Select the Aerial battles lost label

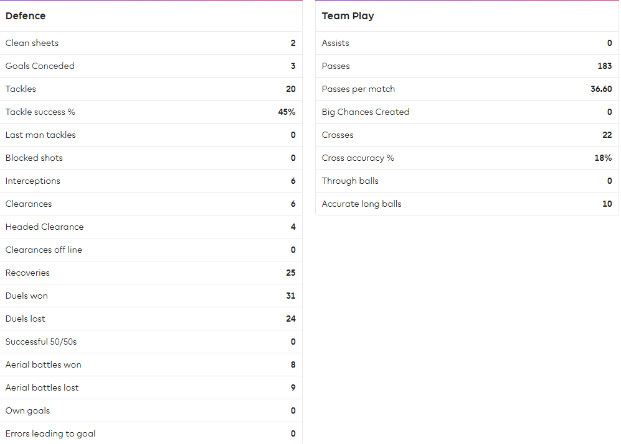point(42,388)
